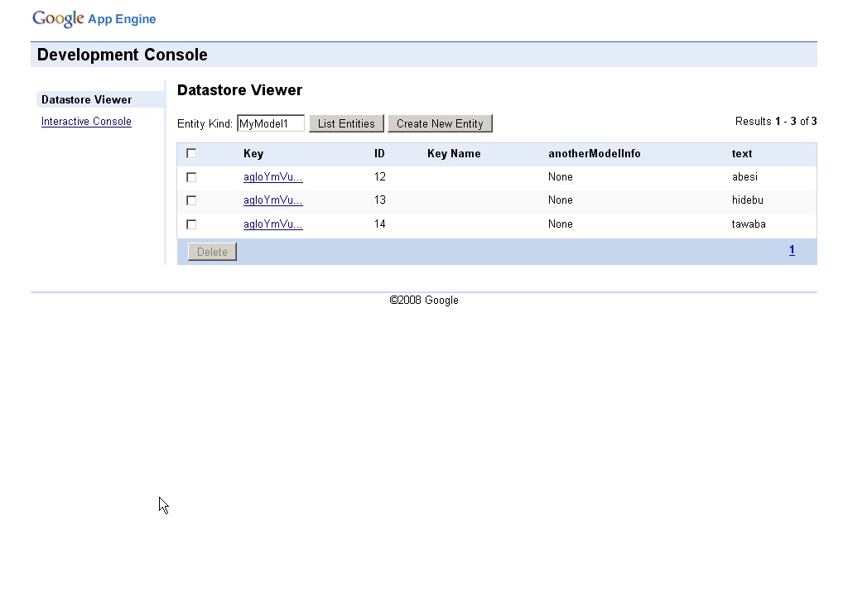Image resolution: width=848 pixels, height=616 pixels.
Task: Check the box for entity ID 14
Action: pyautogui.click(x=191, y=224)
